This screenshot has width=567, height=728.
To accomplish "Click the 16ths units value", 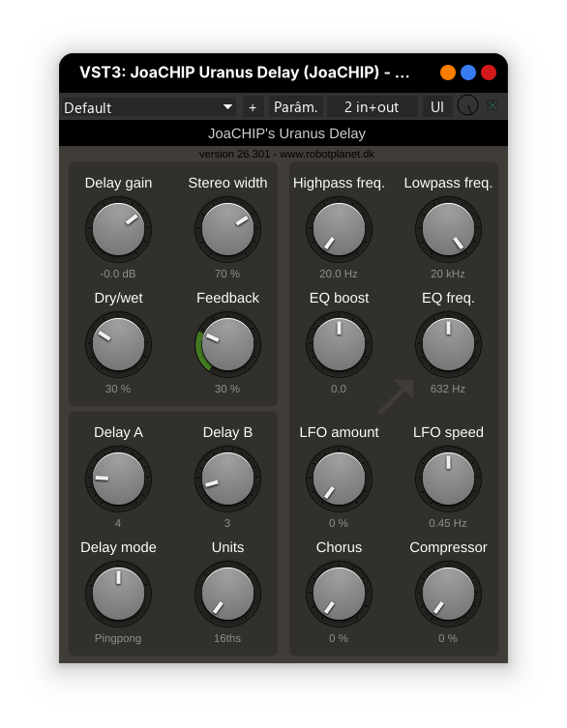I will pyautogui.click(x=227, y=638).
